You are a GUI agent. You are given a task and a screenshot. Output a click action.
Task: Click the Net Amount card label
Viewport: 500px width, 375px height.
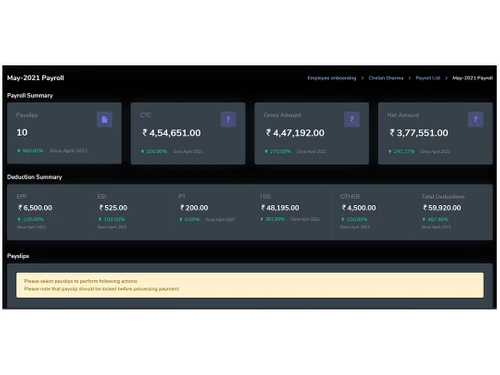pos(403,115)
